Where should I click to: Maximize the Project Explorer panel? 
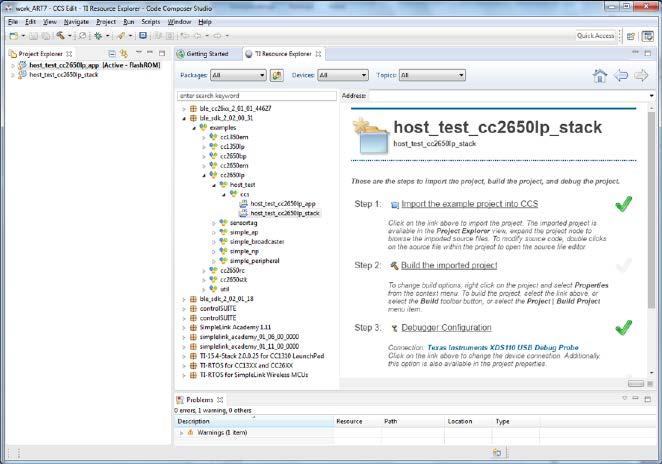(162, 53)
